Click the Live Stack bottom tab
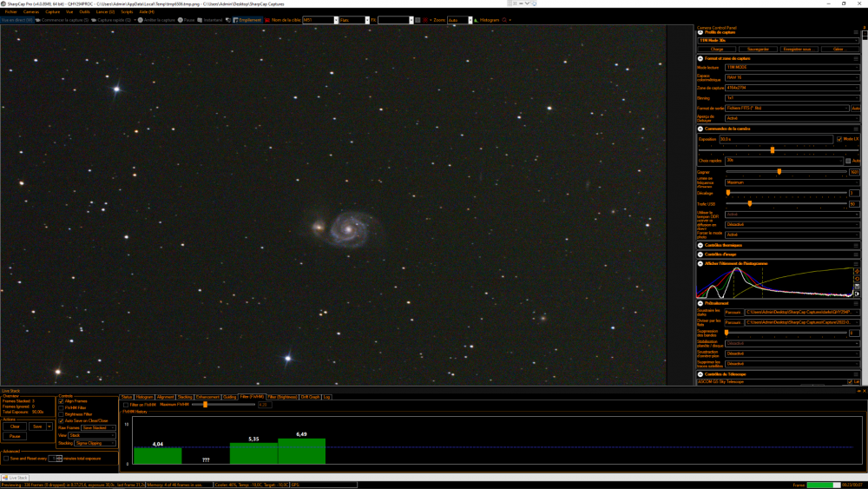The width and height of the screenshot is (868, 489). coord(15,478)
